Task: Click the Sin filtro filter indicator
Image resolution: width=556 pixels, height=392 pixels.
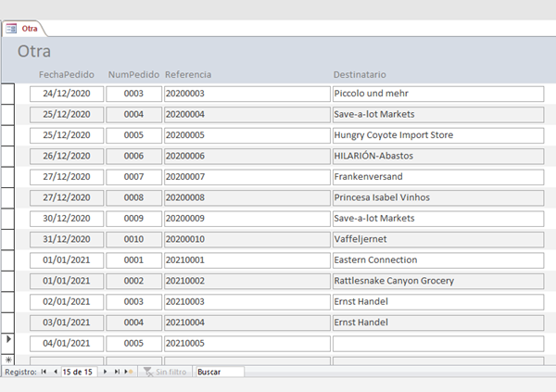Action: coord(165,372)
